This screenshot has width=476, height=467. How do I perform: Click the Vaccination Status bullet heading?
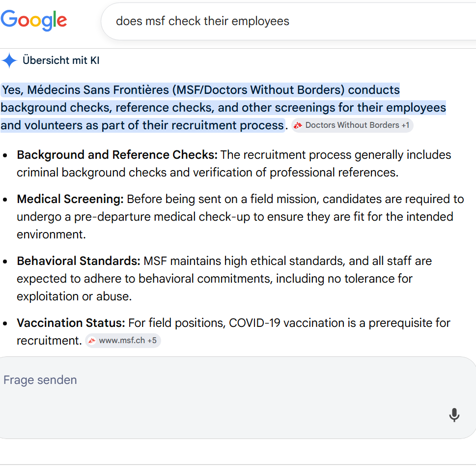coord(71,323)
